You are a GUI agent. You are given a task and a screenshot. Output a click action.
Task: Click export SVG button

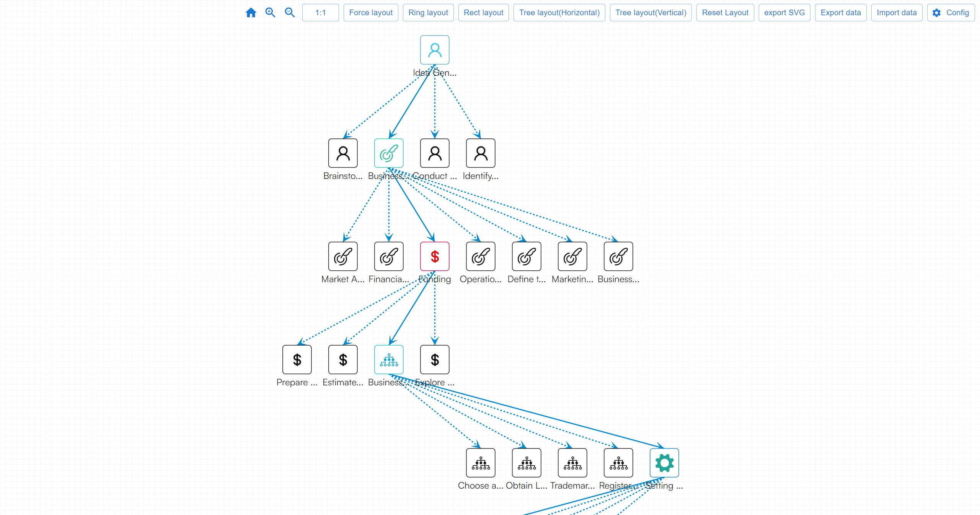point(784,13)
